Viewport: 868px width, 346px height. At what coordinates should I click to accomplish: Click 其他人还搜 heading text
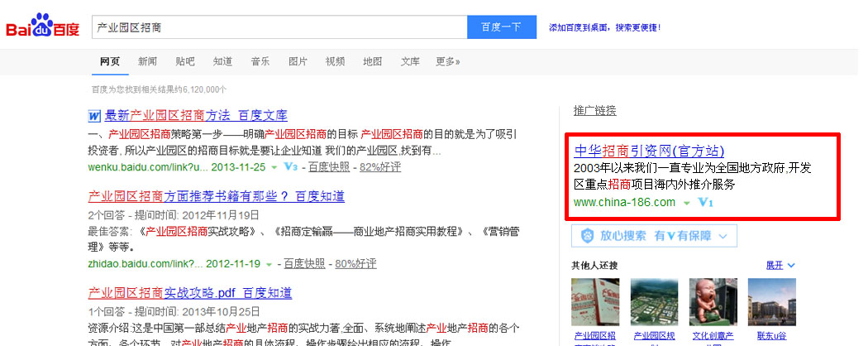pos(594,266)
